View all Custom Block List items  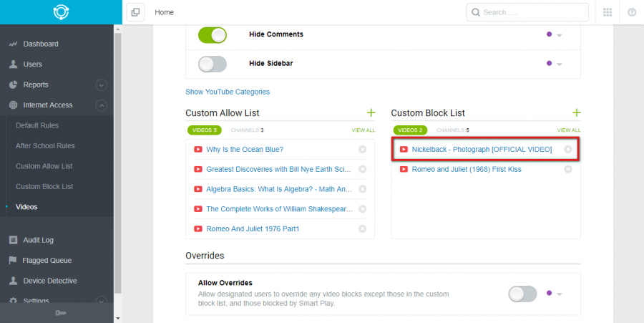click(x=568, y=130)
